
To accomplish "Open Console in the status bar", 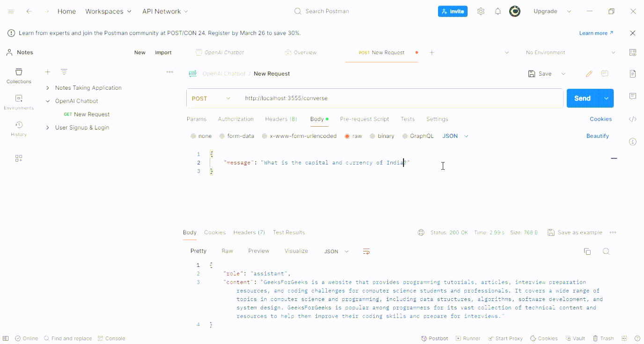I will (111, 338).
